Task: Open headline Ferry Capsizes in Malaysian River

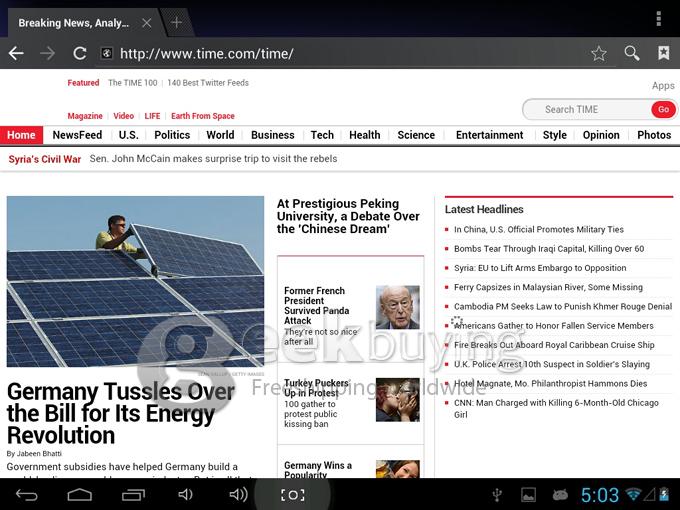Action: tap(548, 287)
